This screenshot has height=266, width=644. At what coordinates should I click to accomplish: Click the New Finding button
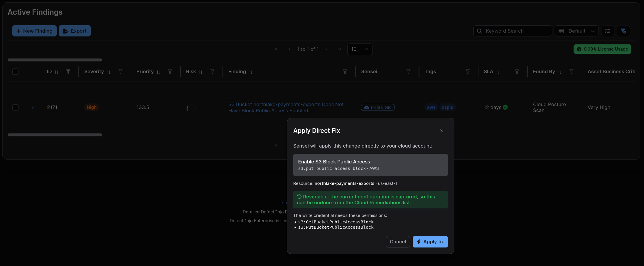pos(34,31)
